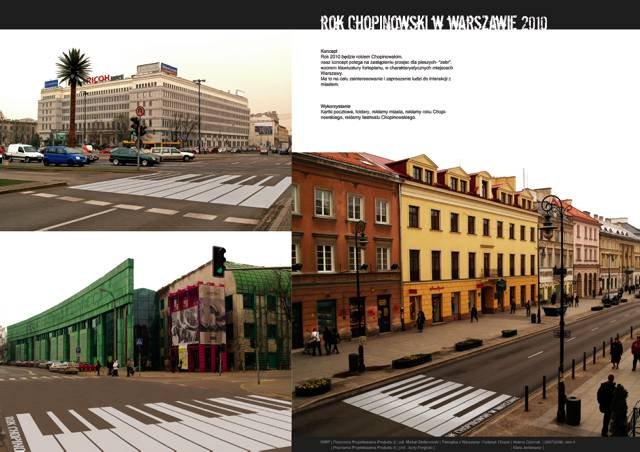Screen dimensions: 640x452
Task: Select the 'Koncept' paragraph heading
Action: (x=328, y=50)
